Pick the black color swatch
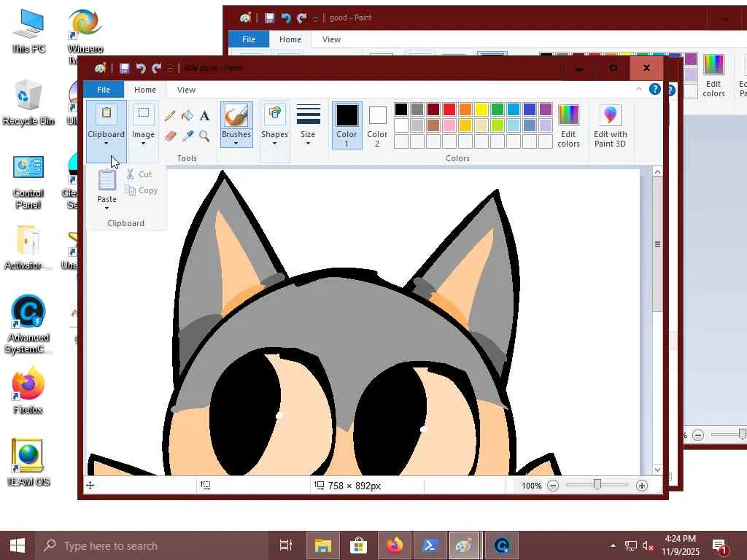Viewport: 747px width, 560px height. (x=401, y=109)
